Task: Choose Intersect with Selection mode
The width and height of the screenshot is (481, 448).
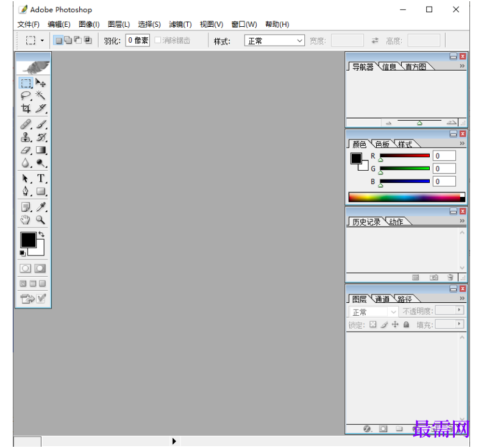Action: click(88, 40)
